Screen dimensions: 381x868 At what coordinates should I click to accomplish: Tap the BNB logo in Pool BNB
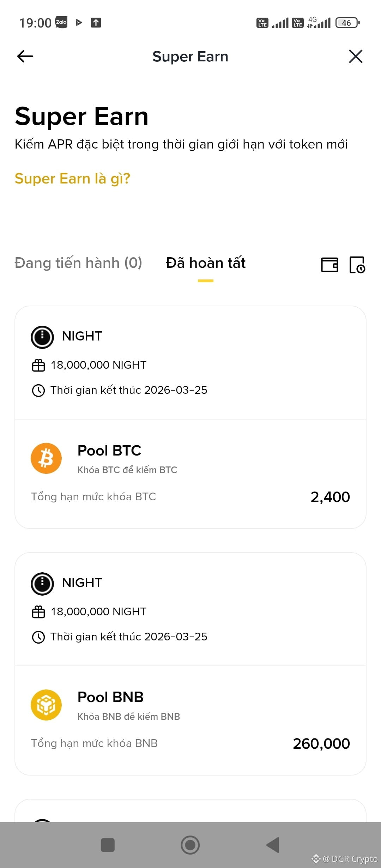pos(46,705)
